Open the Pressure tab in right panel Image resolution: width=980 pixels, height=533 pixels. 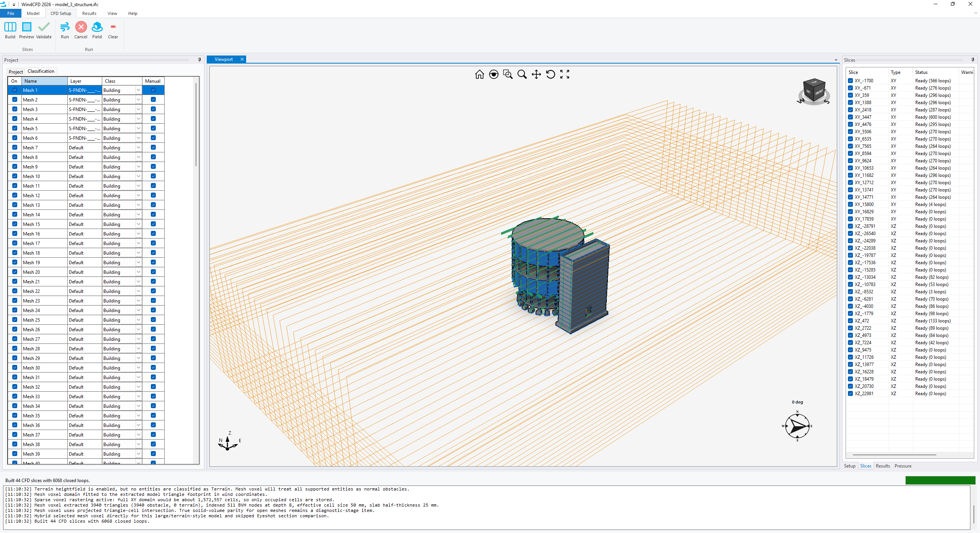tap(903, 466)
